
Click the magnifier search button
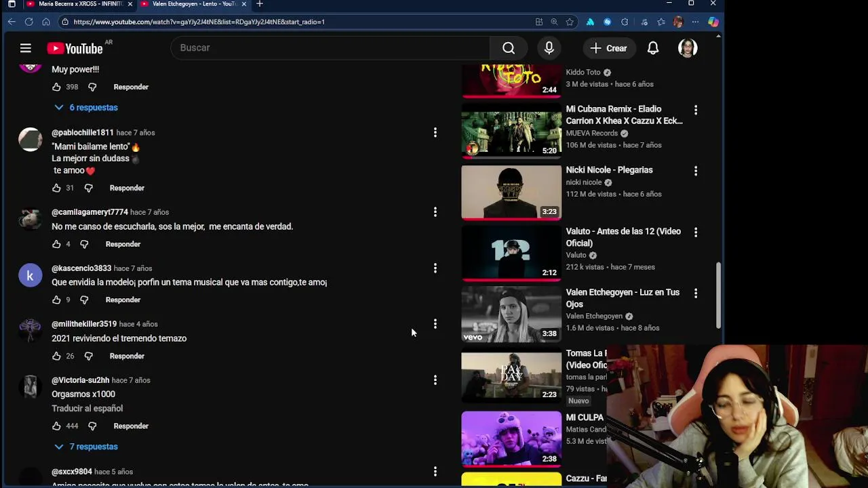509,48
